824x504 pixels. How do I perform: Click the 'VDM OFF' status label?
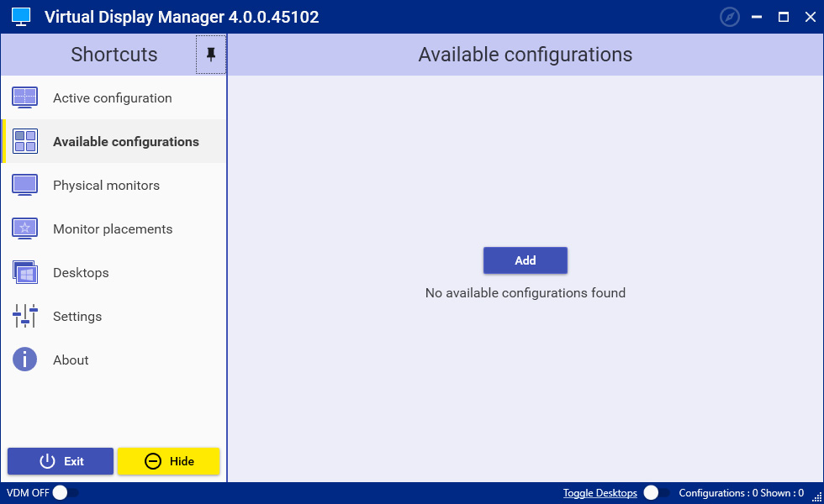click(x=28, y=493)
